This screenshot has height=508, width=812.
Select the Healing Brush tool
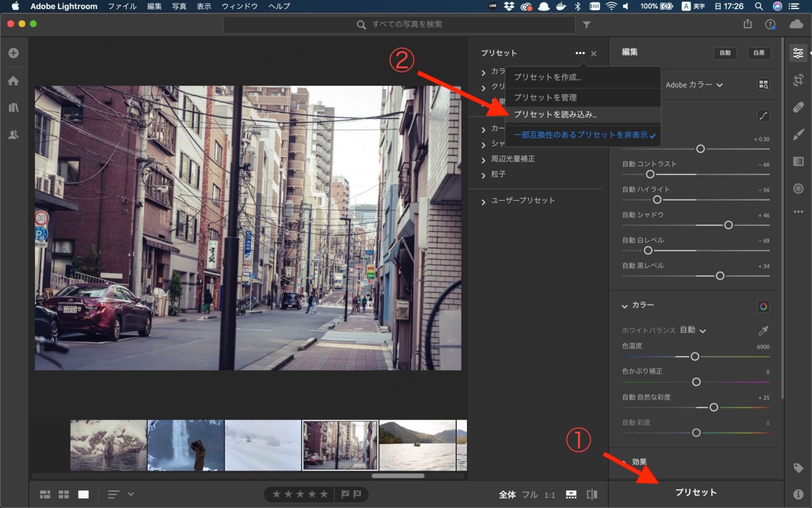pyautogui.click(x=798, y=107)
